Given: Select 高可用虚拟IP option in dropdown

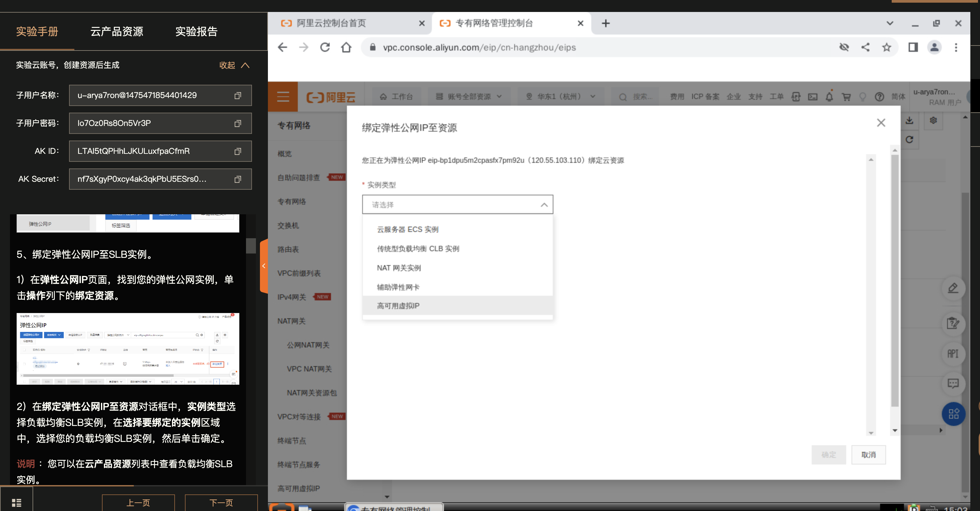Looking at the screenshot, I should [x=458, y=306].
